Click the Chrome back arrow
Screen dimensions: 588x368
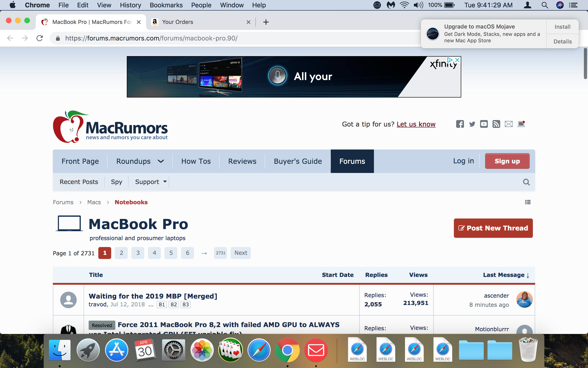10,38
